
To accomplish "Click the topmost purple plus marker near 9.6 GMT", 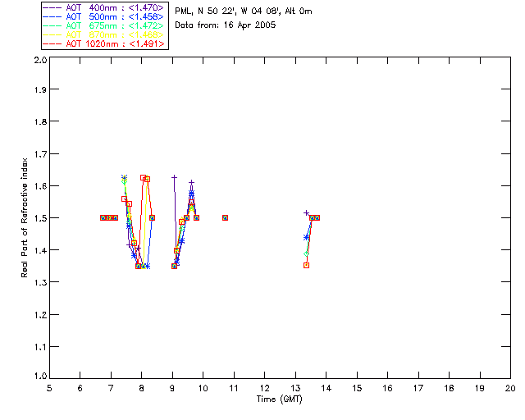I will click(191, 183).
